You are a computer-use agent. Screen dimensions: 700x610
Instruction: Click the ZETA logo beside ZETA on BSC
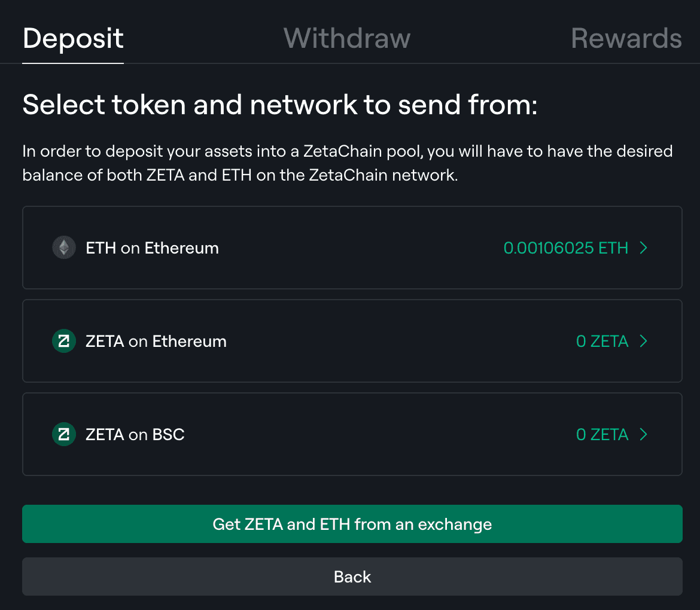point(64,434)
